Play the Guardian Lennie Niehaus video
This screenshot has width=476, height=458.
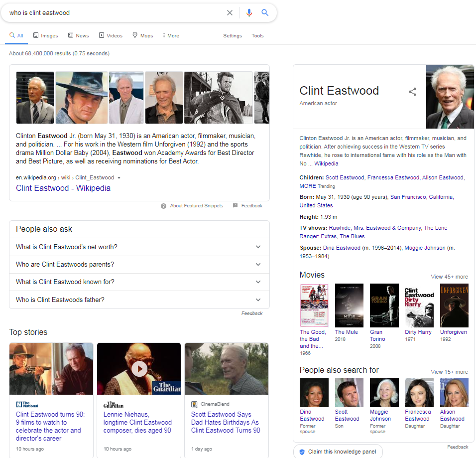(139, 369)
